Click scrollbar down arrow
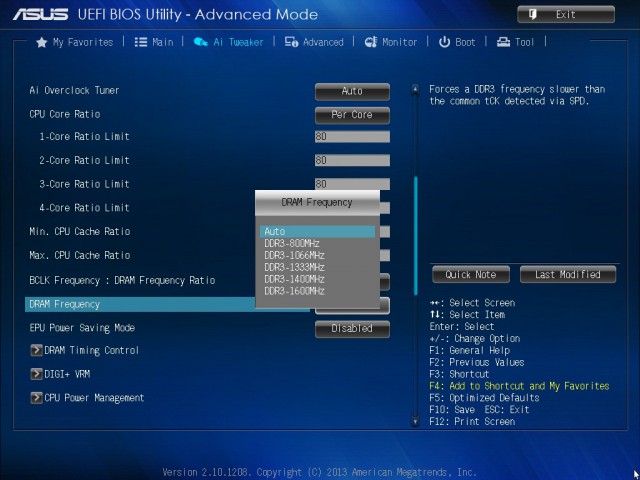The width and height of the screenshot is (640, 480). 415,421
